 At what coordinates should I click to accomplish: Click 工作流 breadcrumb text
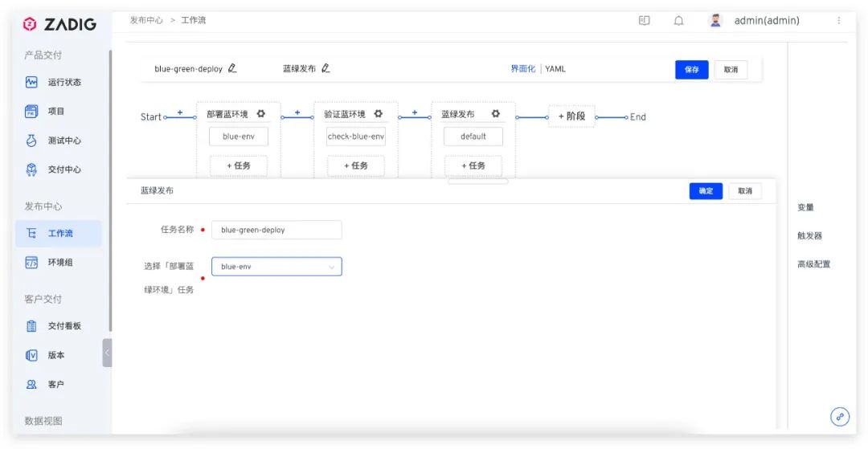tap(193, 20)
